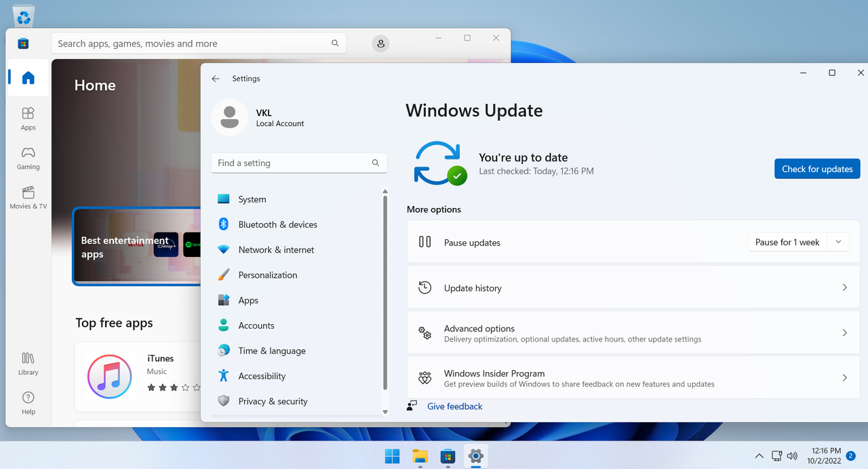This screenshot has width=868, height=469.
Task: Select Accounts in Settings navigation
Action: (x=296, y=325)
